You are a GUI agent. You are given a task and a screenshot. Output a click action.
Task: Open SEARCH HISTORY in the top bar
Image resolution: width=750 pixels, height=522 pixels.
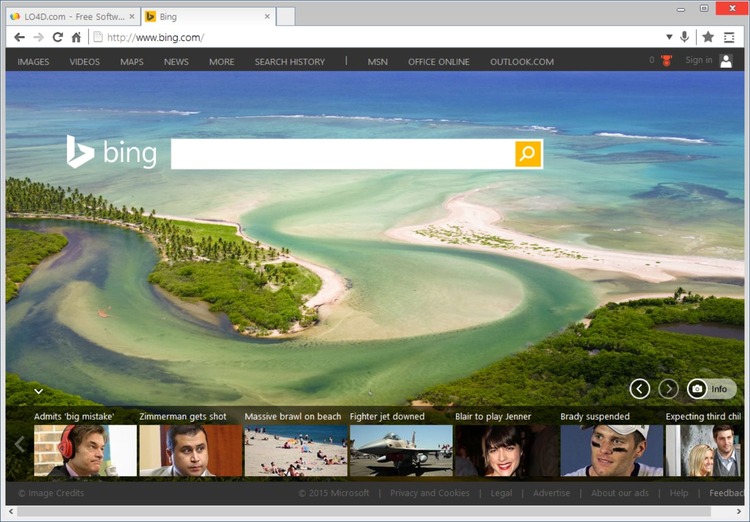[x=289, y=62]
